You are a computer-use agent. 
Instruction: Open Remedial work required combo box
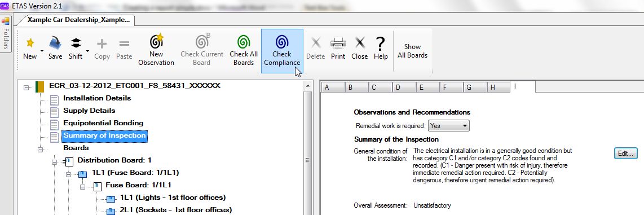(x=448, y=126)
